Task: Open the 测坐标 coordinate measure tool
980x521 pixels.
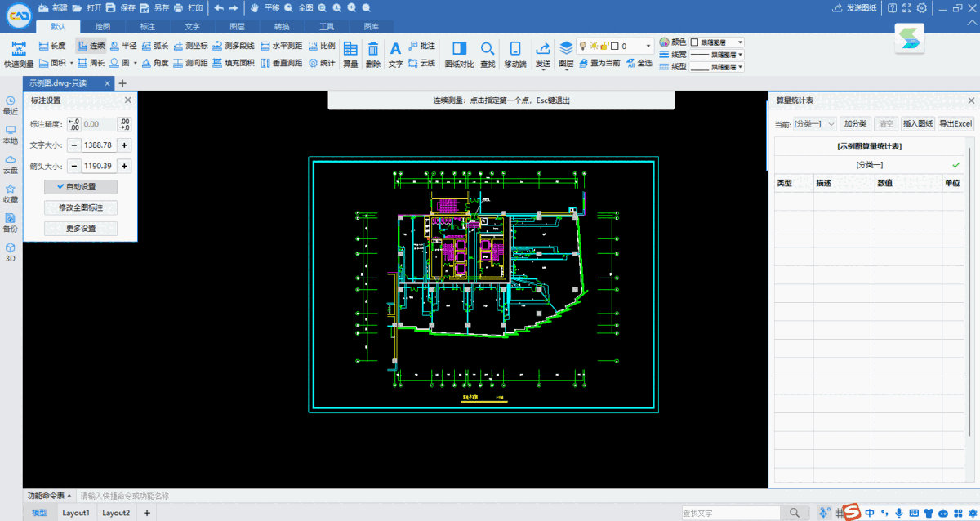Action: tap(193, 46)
